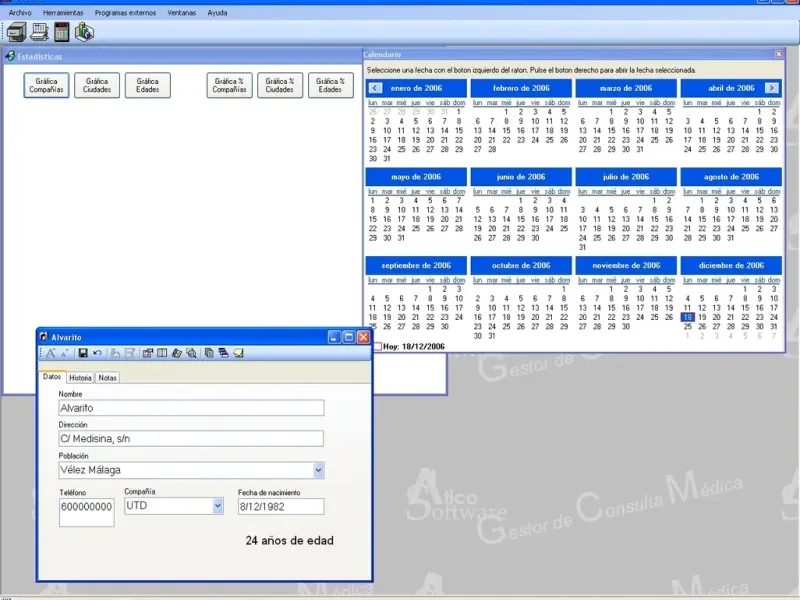Click the red square beside Hoy: 18/12/2006

378,346
